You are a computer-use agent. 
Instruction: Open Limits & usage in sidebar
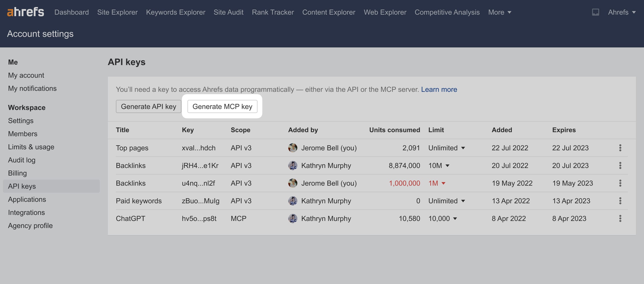[x=31, y=147]
